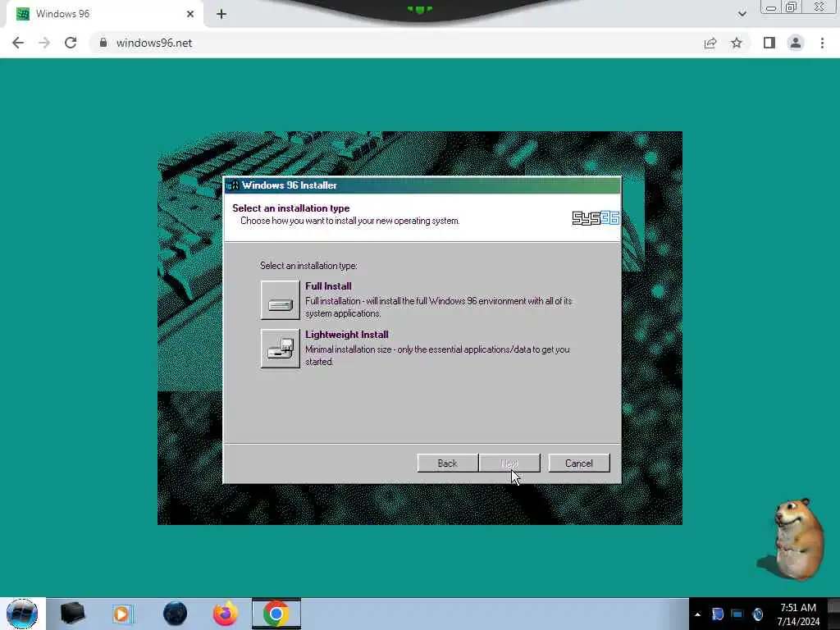
Task: Navigate back in Chrome
Action: tap(18, 43)
